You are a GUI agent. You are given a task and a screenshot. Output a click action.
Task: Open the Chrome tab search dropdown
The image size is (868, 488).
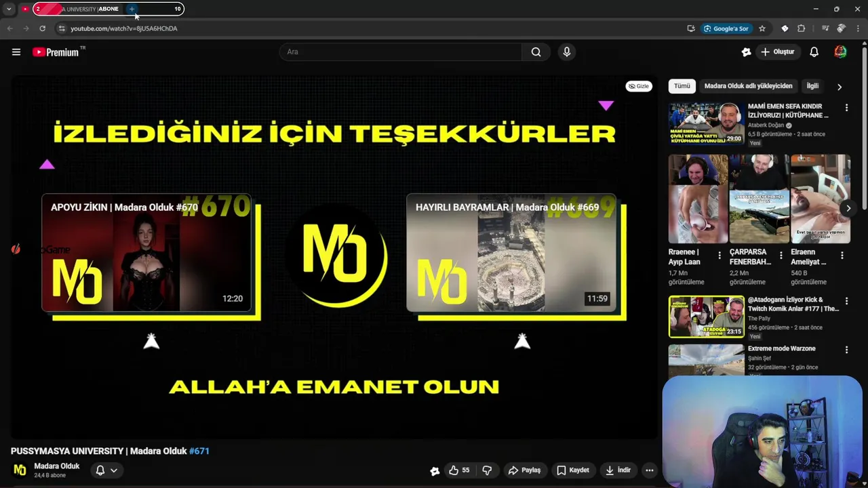9,9
